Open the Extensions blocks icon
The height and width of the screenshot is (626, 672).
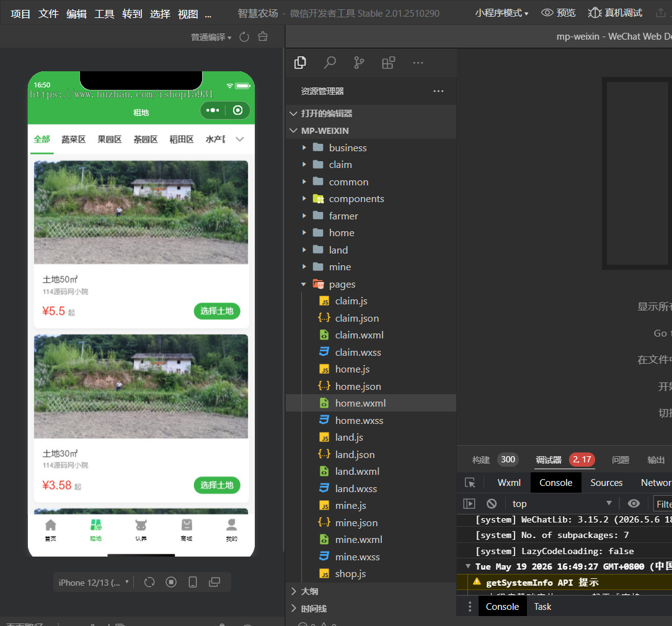388,63
